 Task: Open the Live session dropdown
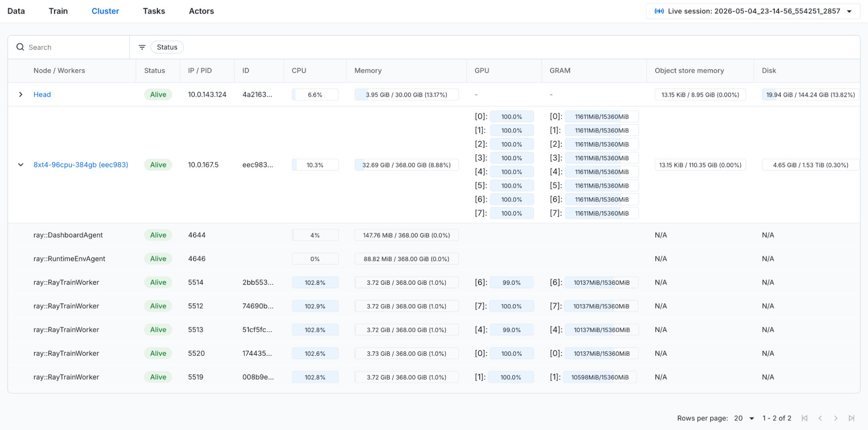click(753, 11)
